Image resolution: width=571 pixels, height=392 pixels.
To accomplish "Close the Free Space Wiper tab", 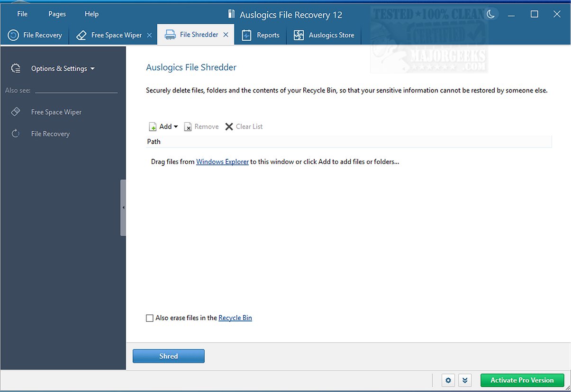I will pos(149,35).
